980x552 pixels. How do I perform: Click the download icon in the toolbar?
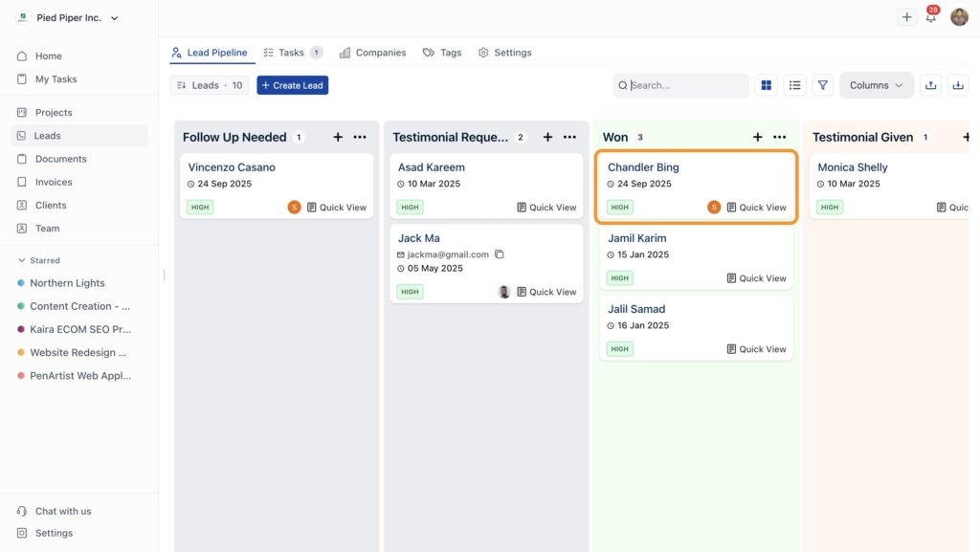957,85
